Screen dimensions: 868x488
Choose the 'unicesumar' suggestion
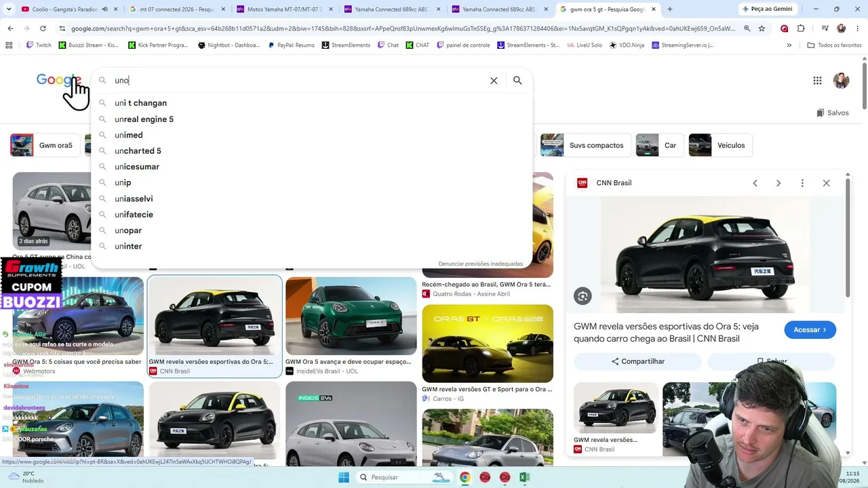tap(312, 167)
